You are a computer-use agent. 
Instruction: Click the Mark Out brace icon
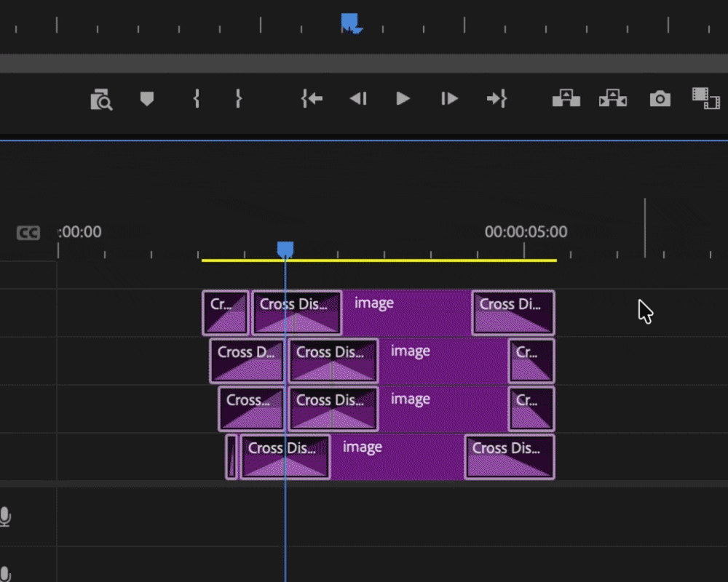pyautogui.click(x=238, y=99)
